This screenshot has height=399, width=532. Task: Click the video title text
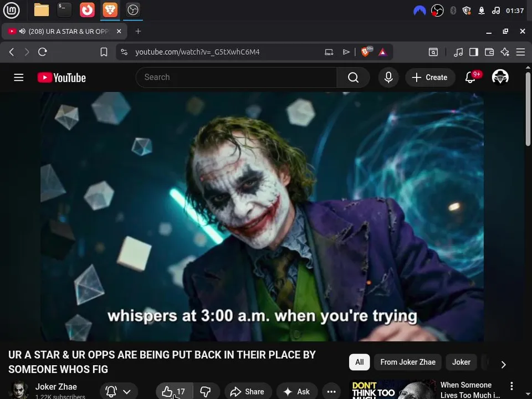[162, 362]
